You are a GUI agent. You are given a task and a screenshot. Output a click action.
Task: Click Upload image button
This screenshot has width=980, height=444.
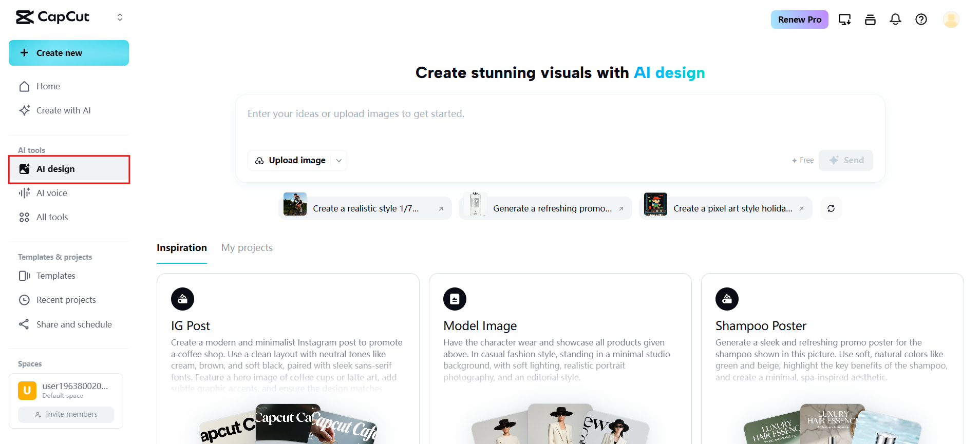tap(290, 160)
